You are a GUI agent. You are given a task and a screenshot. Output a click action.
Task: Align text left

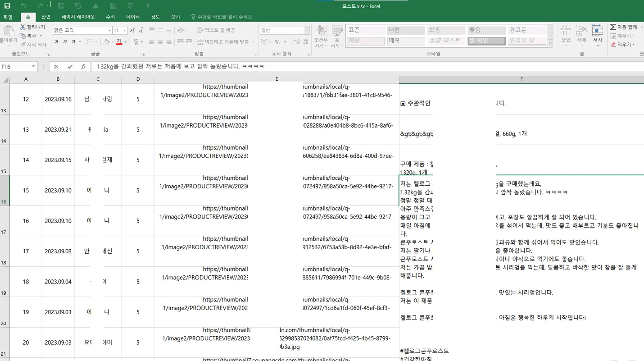pos(152,42)
